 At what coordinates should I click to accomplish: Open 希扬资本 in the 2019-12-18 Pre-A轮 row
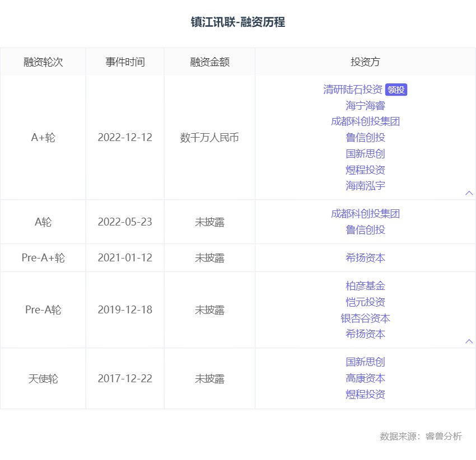coord(365,334)
